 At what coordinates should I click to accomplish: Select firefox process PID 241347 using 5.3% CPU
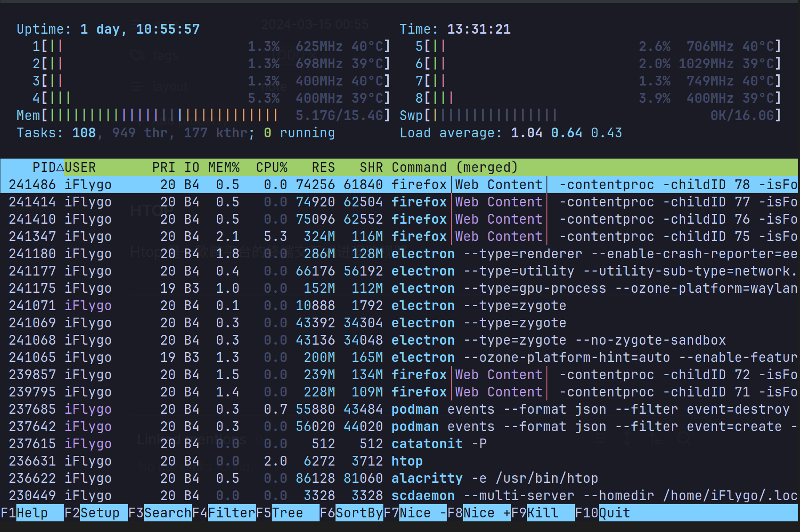(399, 237)
